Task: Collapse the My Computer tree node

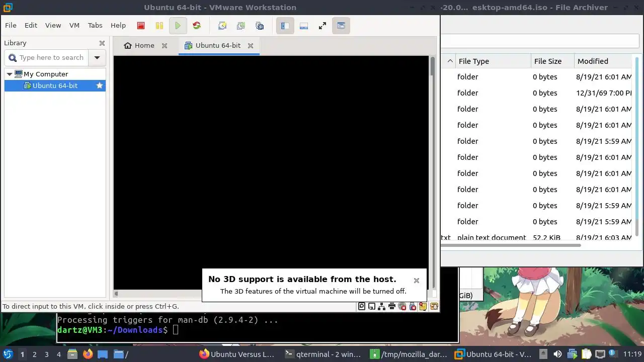Action: (x=9, y=74)
